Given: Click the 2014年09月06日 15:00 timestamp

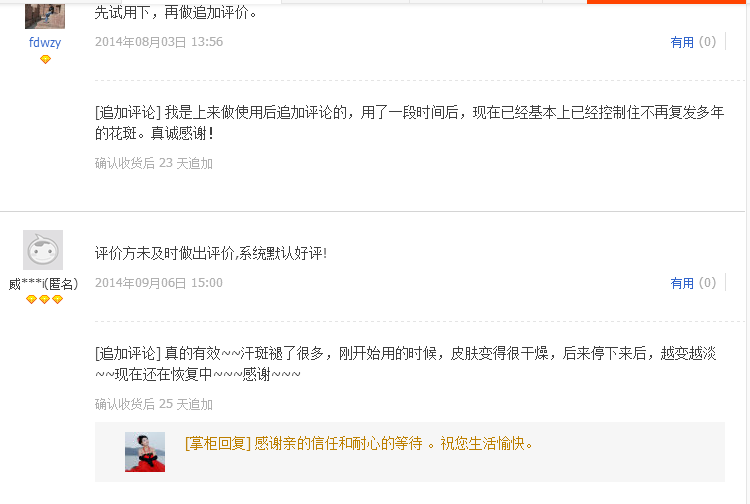Looking at the screenshot, I should click(x=159, y=283).
